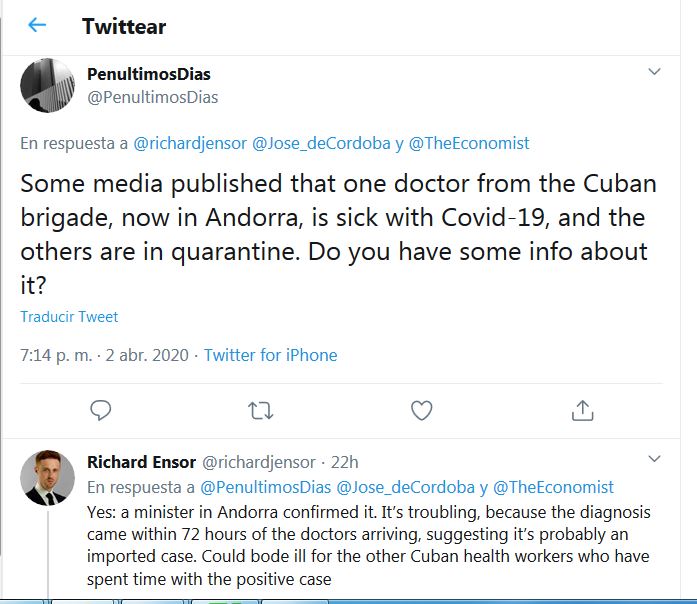Click Traducir Tweet link
Viewport: 697px width, 604px height.
pyautogui.click(x=69, y=317)
